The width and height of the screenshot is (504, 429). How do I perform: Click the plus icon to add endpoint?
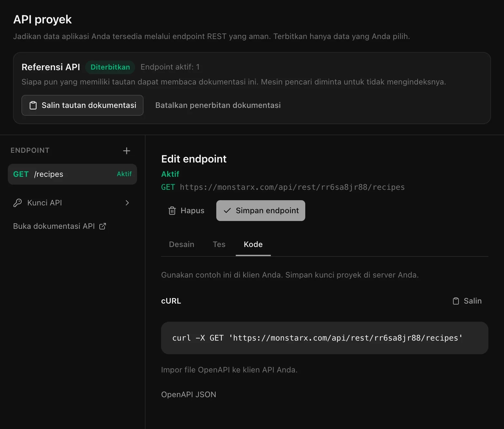click(127, 151)
